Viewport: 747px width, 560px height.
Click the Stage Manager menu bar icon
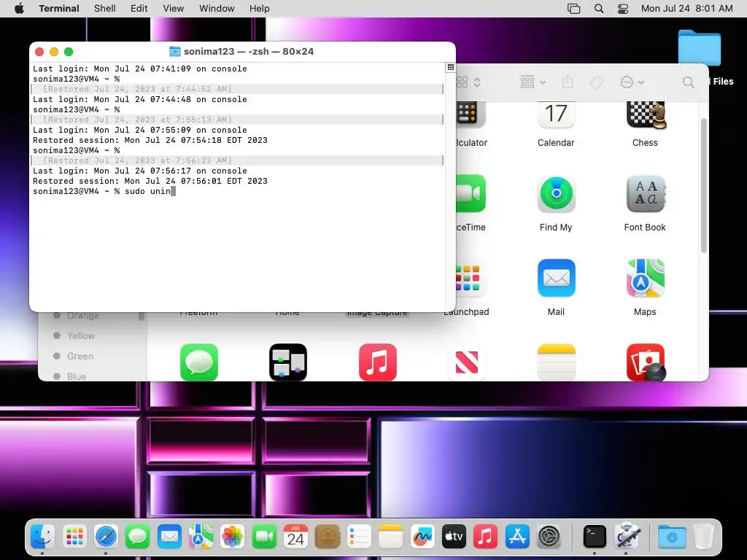[x=573, y=9]
